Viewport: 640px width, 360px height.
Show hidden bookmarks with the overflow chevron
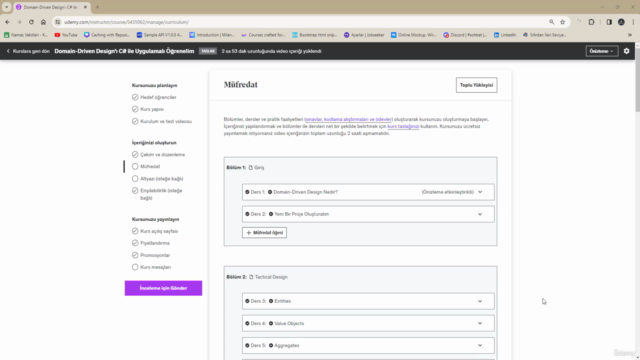pyautogui.click(x=629, y=35)
